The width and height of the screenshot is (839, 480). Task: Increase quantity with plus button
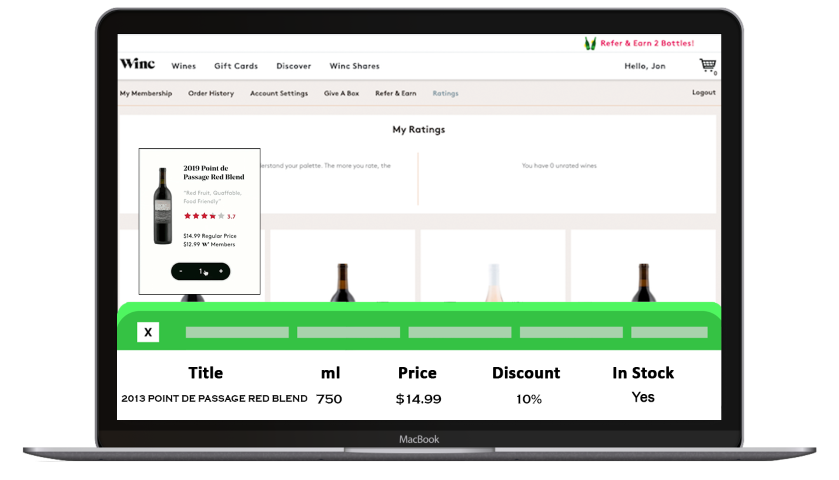221,271
